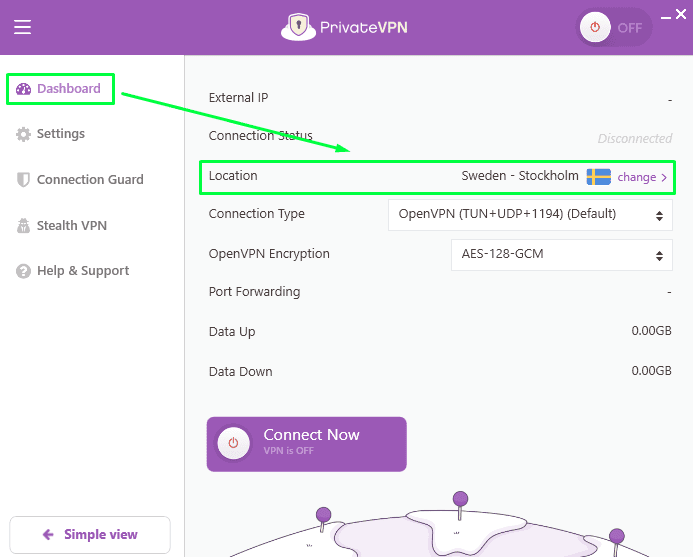Click the Settings gear icon
Image resolution: width=693 pixels, height=557 pixels.
(23, 134)
